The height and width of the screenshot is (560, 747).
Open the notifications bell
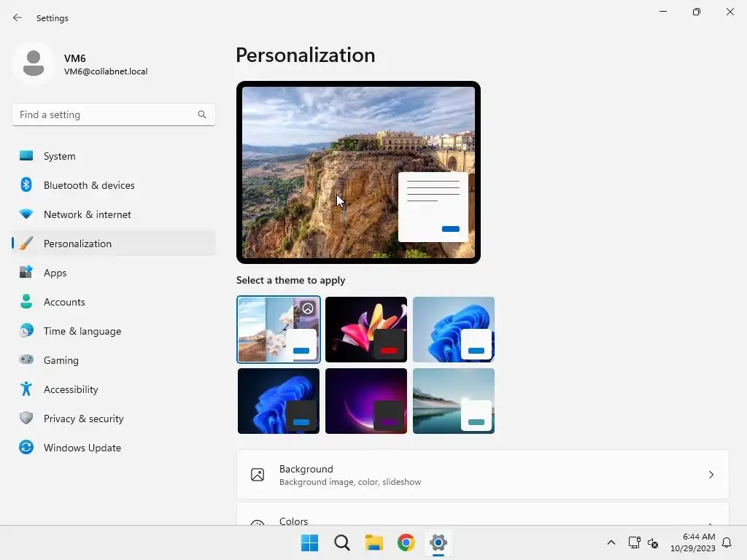click(x=727, y=542)
